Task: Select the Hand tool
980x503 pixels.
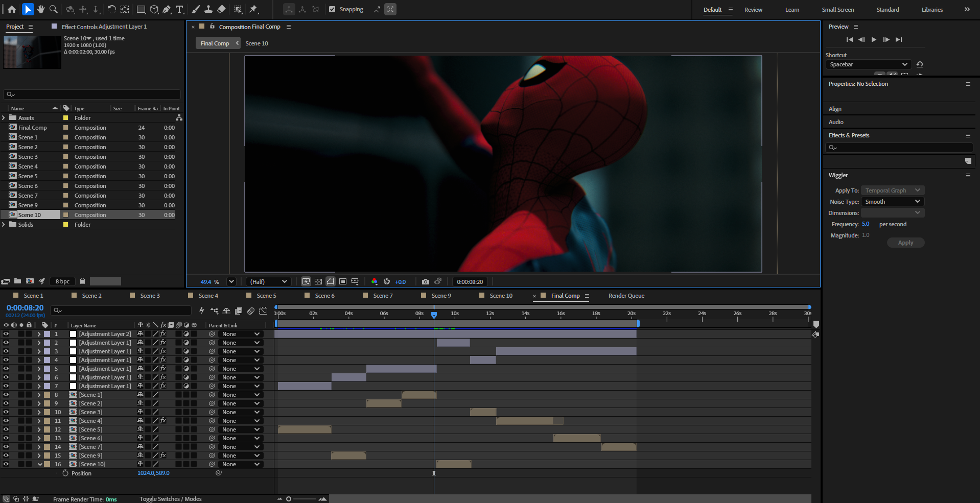Action: pyautogui.click(x=40, y=9)
